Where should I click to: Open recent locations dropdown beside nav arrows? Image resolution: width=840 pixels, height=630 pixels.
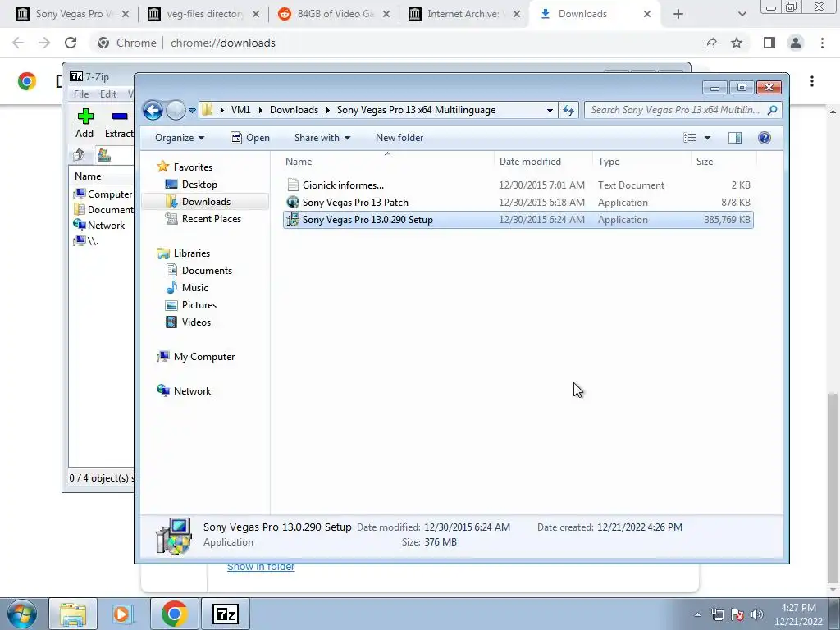pyautogui.click(x=192, y=111)
